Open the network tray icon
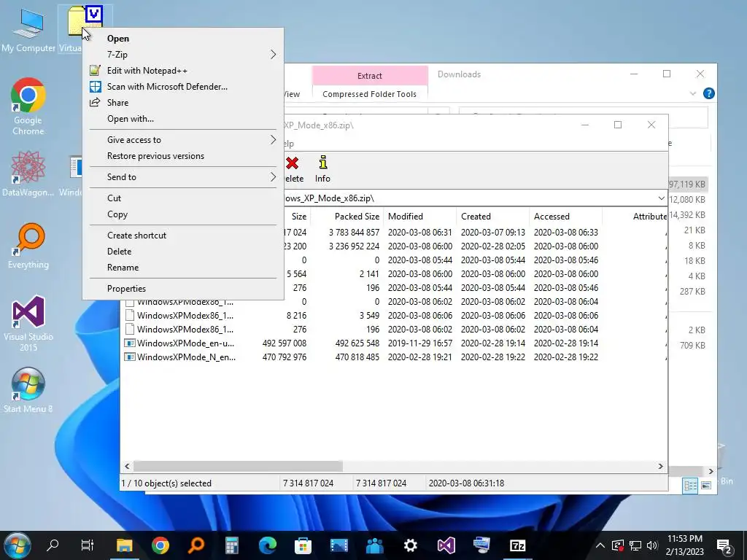Image resolution: width=747 pixels, height=560 pixels. point(635,545)
